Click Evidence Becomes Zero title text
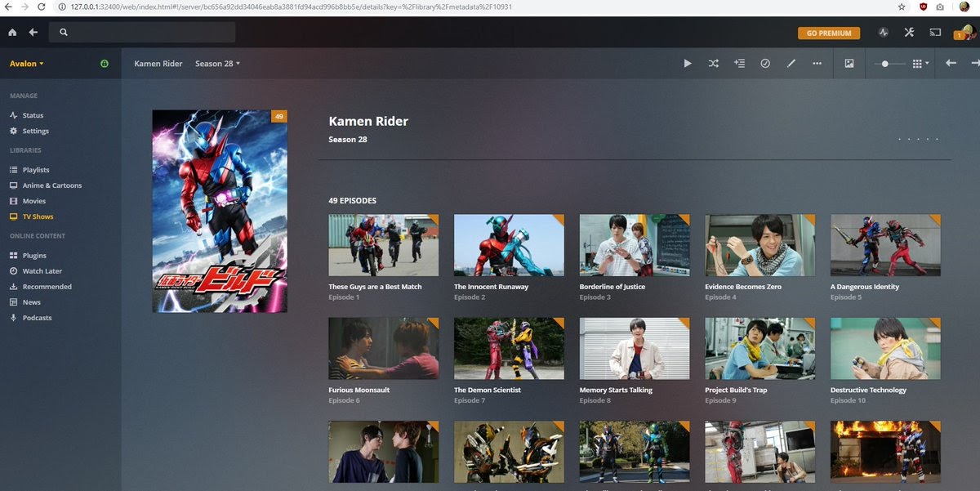This screenshot has height=491, width=980. pyautogui.click(x=743, y=287)
